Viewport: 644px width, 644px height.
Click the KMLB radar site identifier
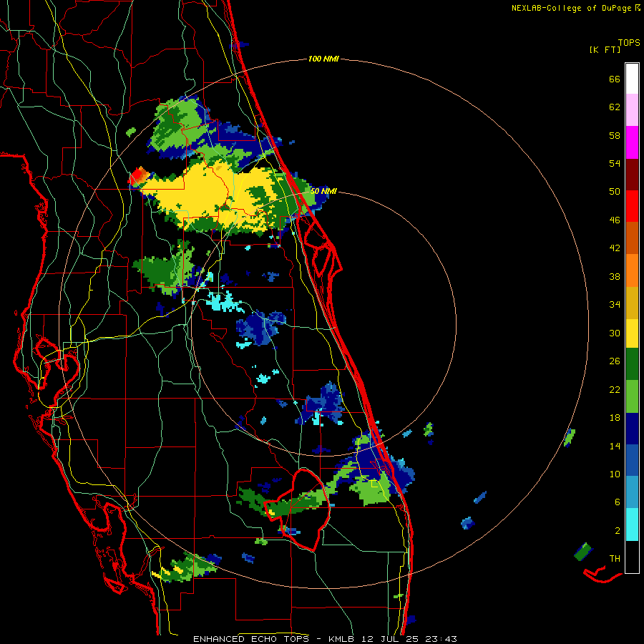point(341,639)
